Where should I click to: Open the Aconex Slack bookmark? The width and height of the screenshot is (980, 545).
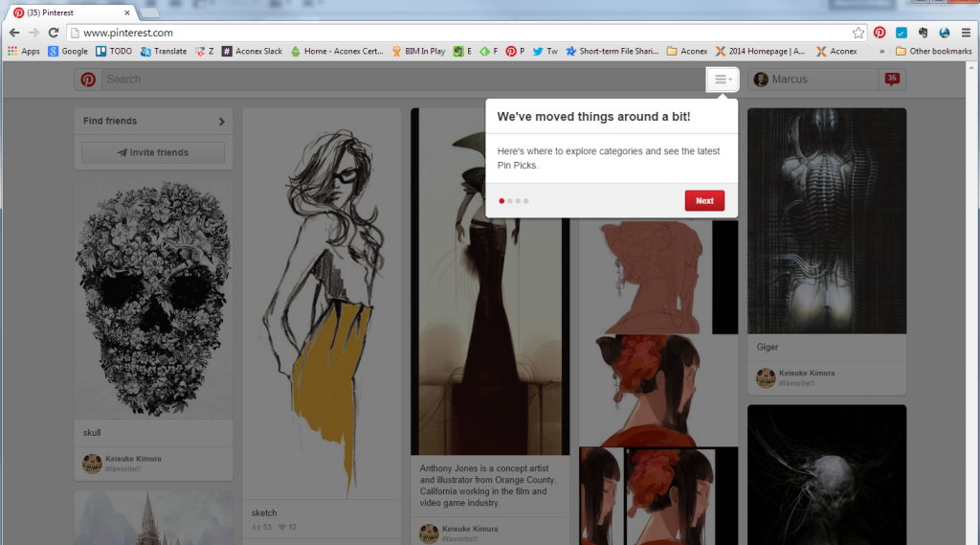click(x=252, y=51)
